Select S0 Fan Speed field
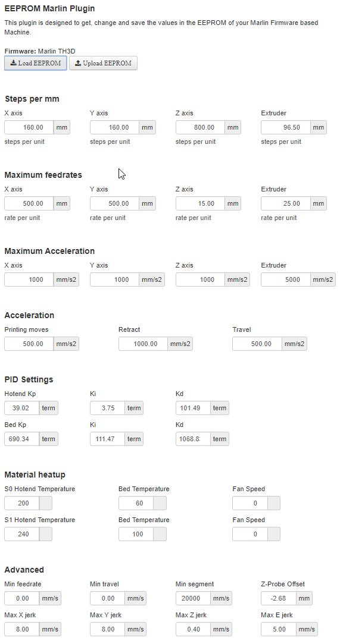This screenshot has height=644, width=340. pyautogui.click(x=250, y=503)
